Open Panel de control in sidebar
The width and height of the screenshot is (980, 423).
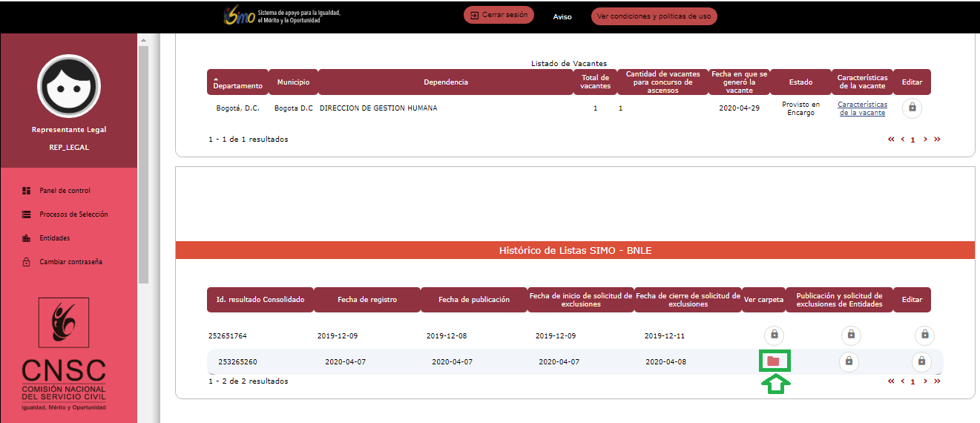click(65, 191)
